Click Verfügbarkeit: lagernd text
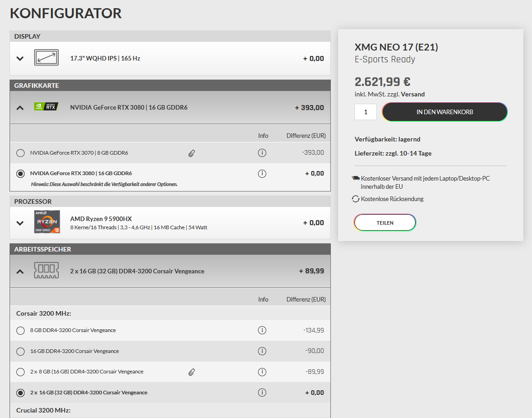 click(387, 139)
